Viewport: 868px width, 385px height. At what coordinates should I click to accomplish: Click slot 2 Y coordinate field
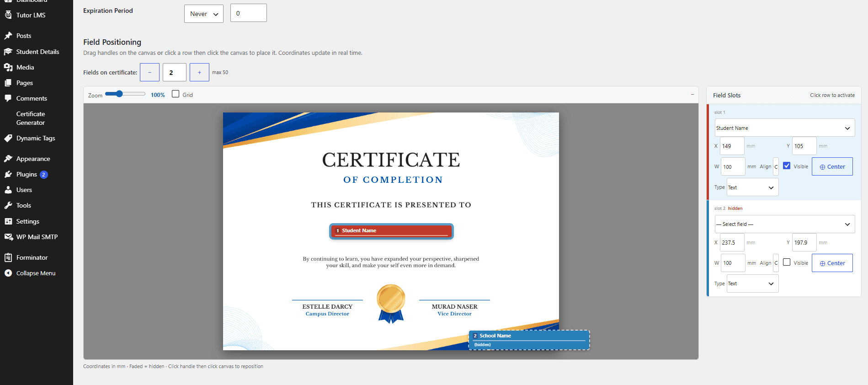pos(804,242)
